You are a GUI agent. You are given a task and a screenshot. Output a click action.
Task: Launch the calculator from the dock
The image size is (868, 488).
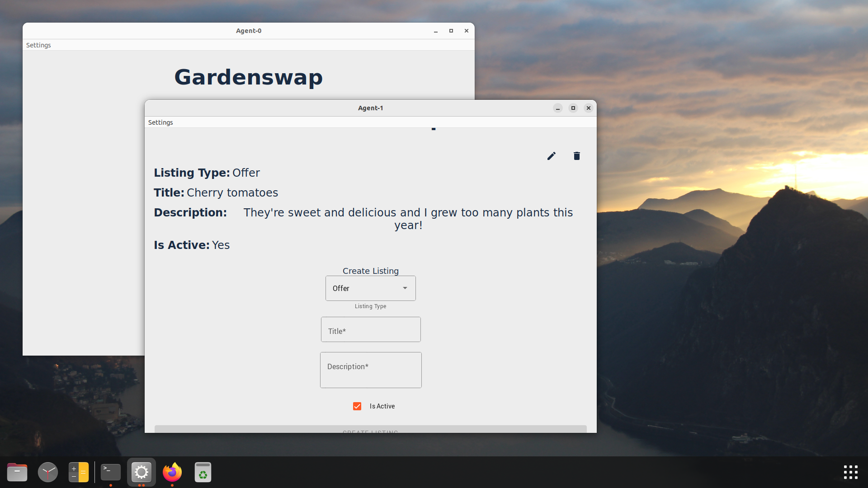click(79, 472)
